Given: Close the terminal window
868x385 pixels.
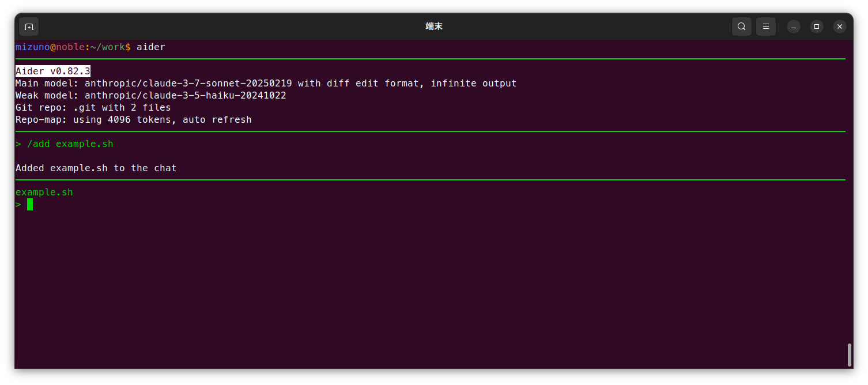Looking at the screenshot, I should tap(840, 27).
